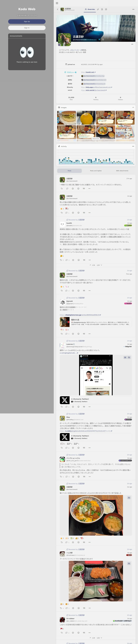The height and width of the screenshot is (644, 138).
Task: Open the hamburger navigation menu
Action: click(x=57, y=3)
